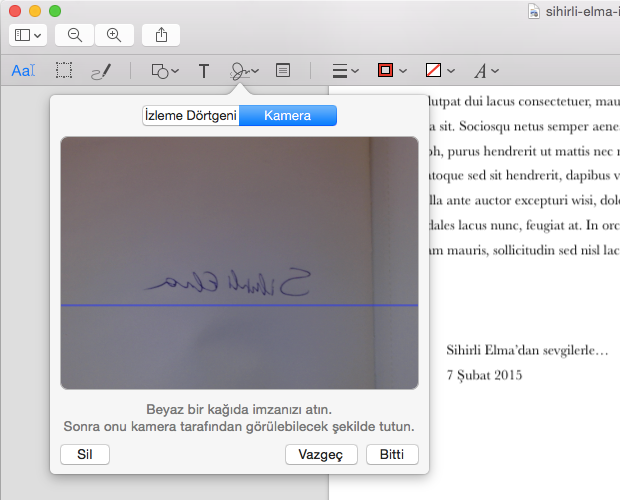Select the Text box tool
Viewport: 620px width, 500px height.
[204, 71]
